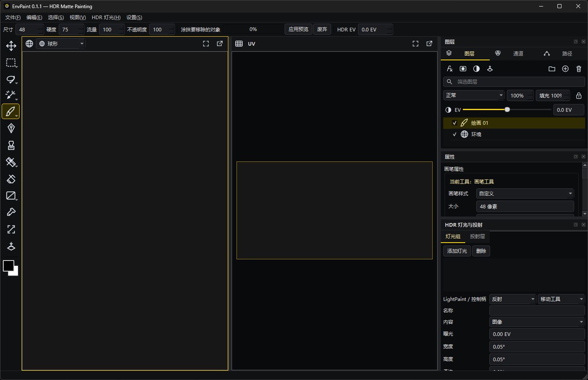Maximize the UV viewport with fullscreen icon
Image resolution: width=588 pixels, height=380 pixels.
(x=416, y=44)
